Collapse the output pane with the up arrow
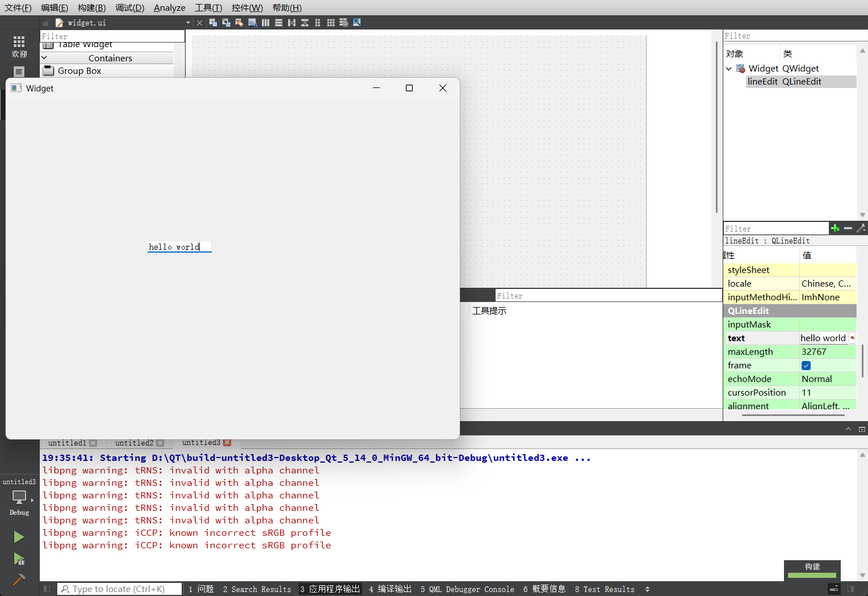Viewport: 868px width, 596px height. coord(848,429)
